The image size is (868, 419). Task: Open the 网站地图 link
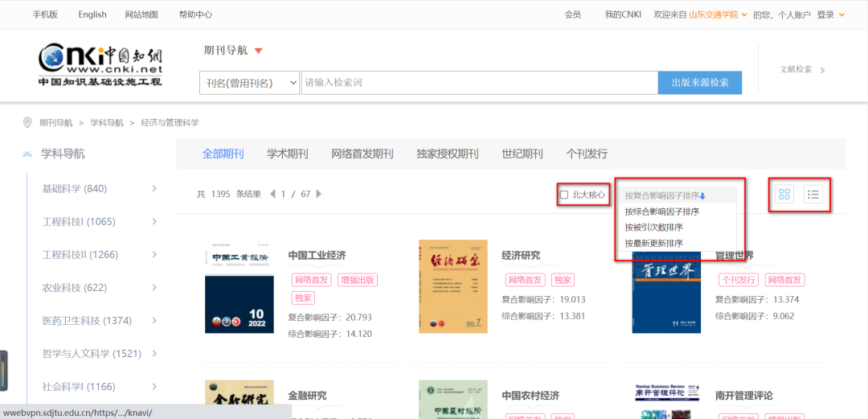click(141, 14)
